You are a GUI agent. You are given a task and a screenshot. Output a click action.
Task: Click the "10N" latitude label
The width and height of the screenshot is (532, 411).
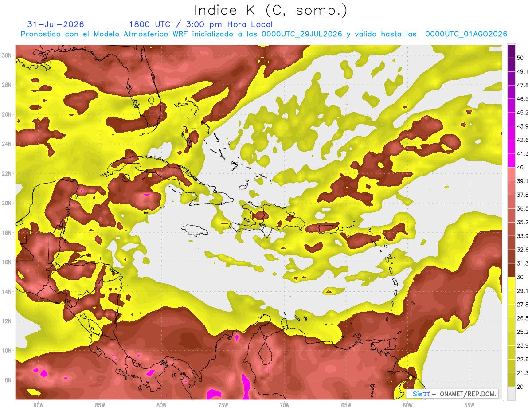[x=7, y=350]
